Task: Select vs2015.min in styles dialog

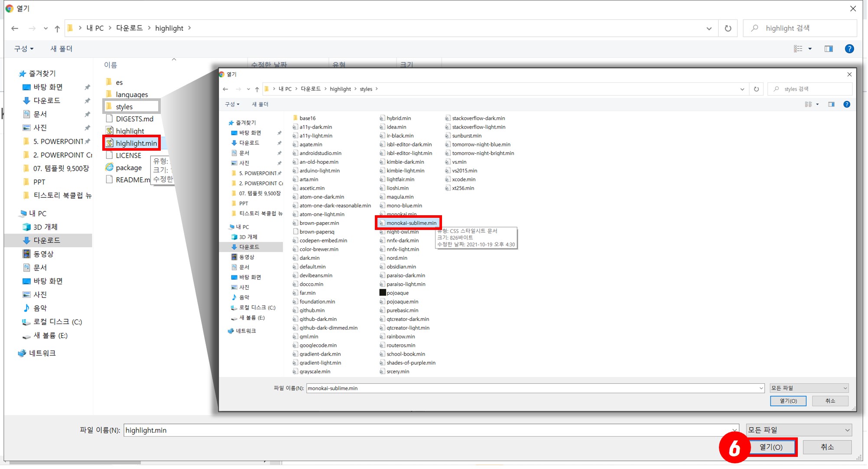Action: tap(465, 171)
